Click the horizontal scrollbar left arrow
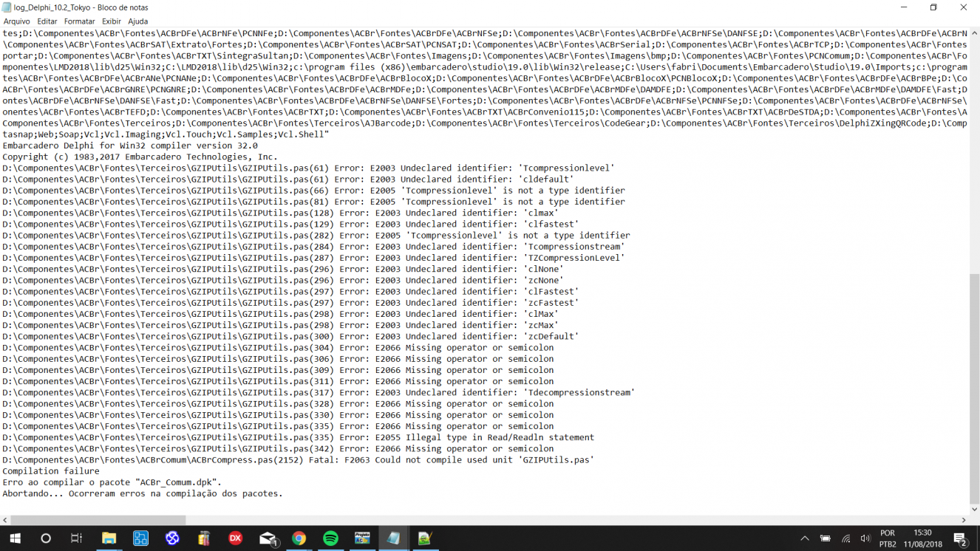980x551 pixels. [x=5, y=520]
